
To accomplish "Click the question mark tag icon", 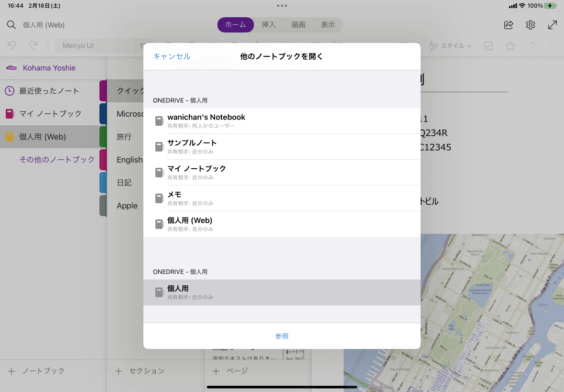I will coord(532,46).
